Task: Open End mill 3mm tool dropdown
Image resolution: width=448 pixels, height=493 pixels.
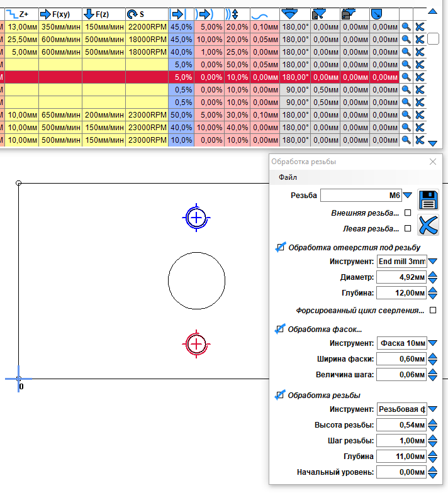Action: coord(433,262)
